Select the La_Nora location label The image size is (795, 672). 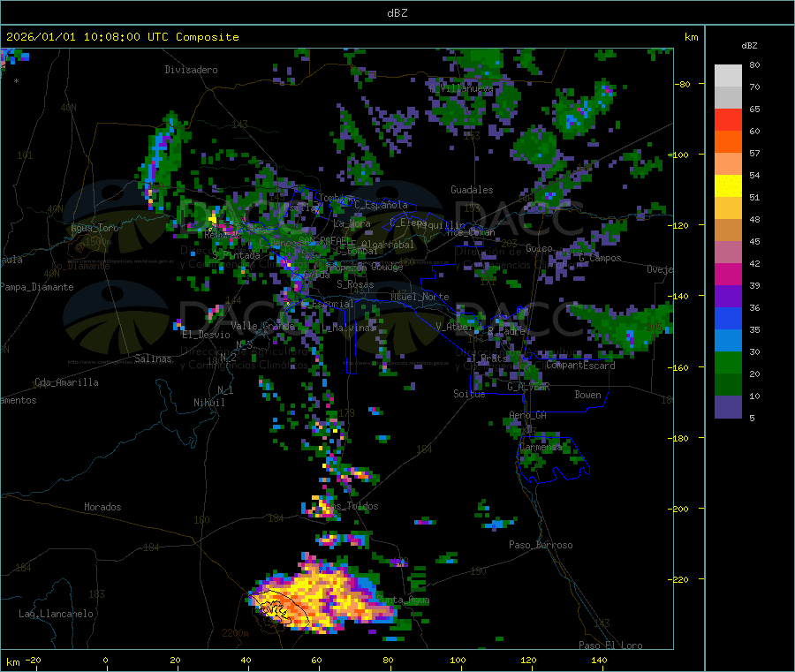352,223
